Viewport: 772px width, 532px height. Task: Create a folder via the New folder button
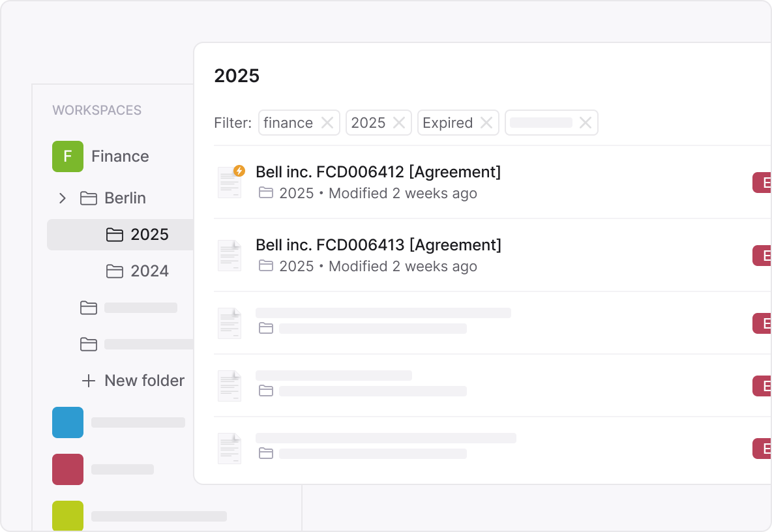tap(144, 381)
